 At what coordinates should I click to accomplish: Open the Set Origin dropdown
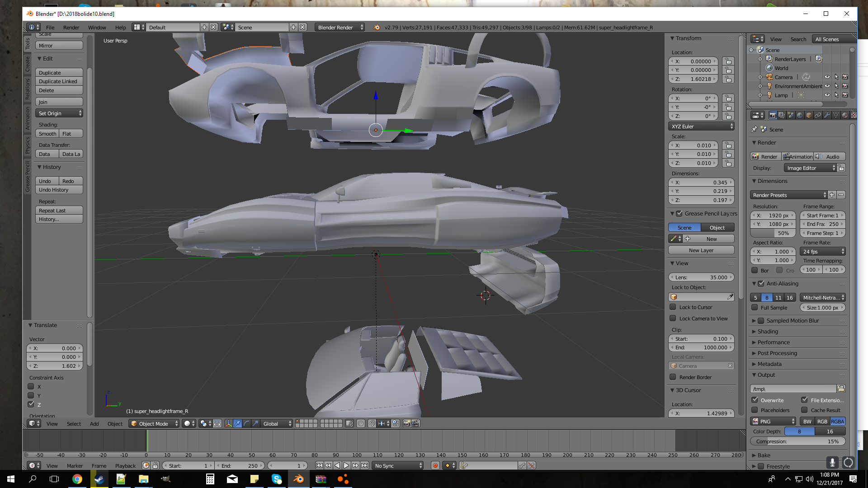click(59, 113)
